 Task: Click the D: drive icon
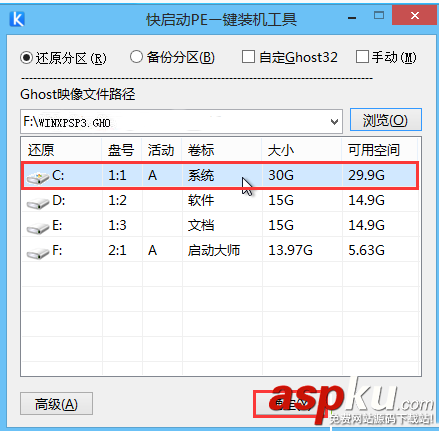[x=38, y=203]
